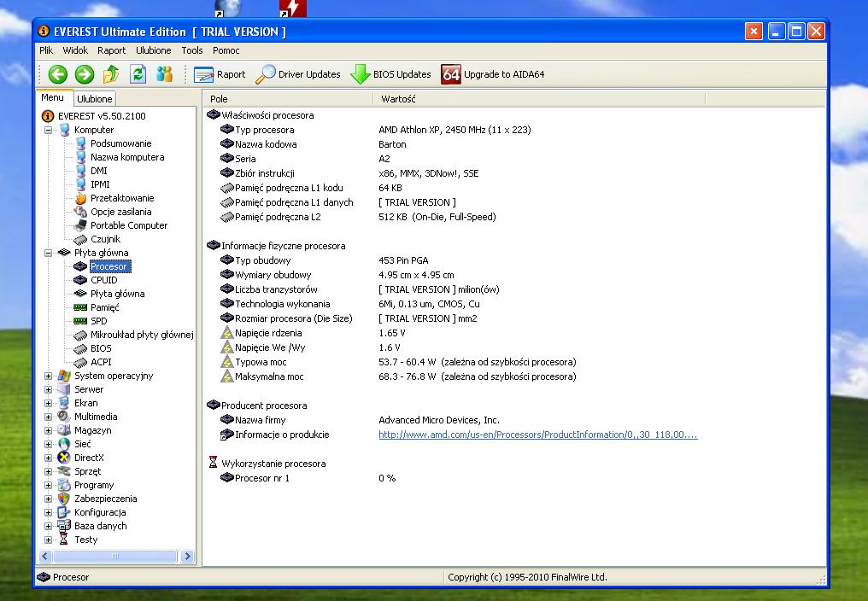Select the Menu tab in the sidebar
868x601 pixels.
(53, 98)
